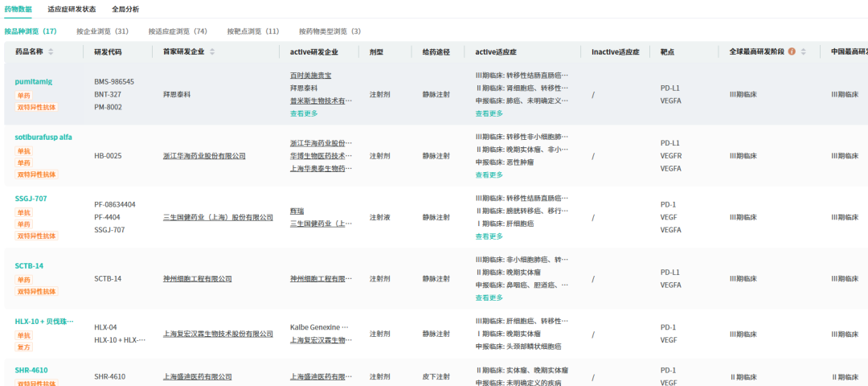
Task: Expand 查看更多 indications for sotiburafusp alfa
Action: [x=489, y=175]
